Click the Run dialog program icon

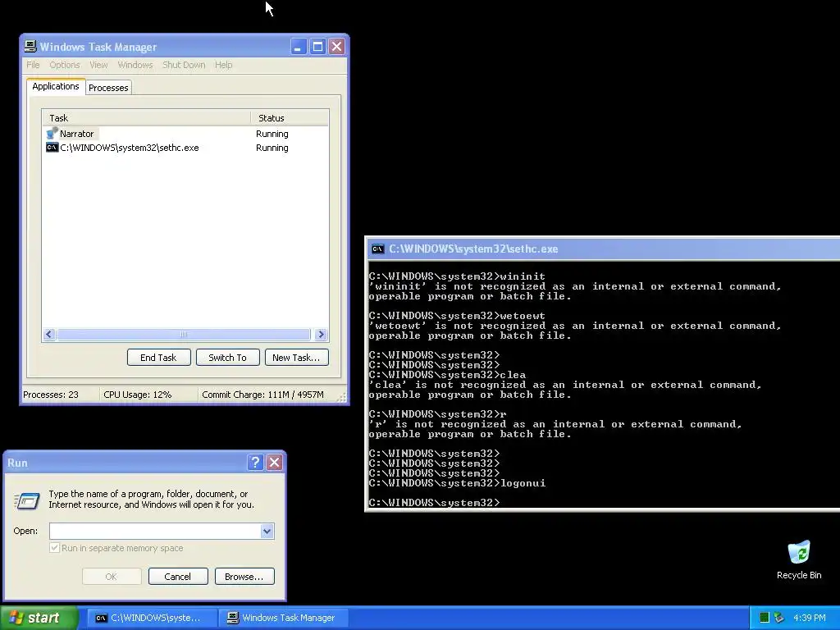tap(27, 501)
